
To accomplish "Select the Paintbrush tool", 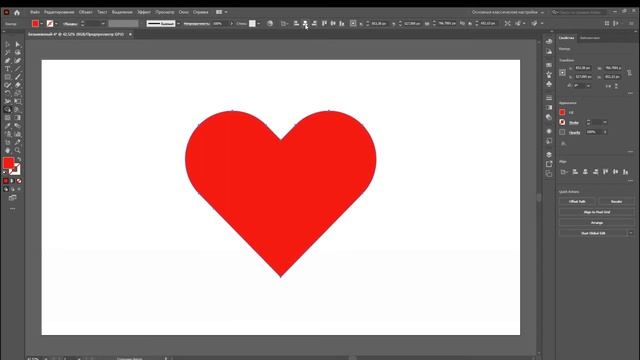I will (18, 77).
